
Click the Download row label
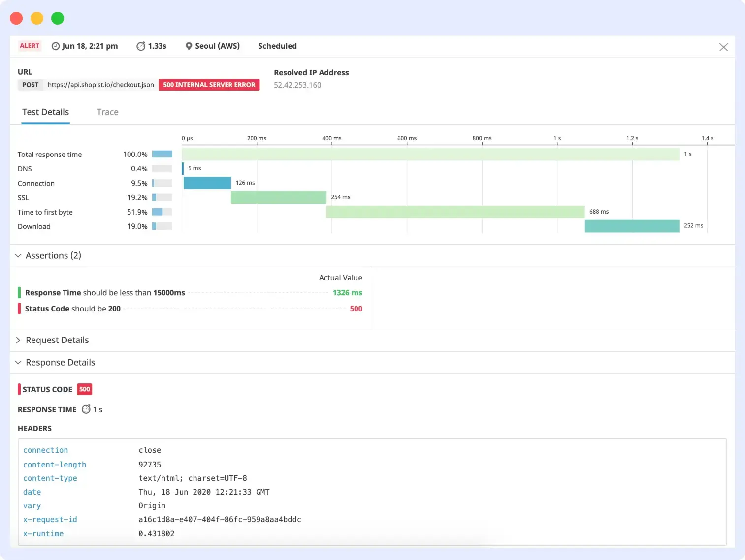34,226
